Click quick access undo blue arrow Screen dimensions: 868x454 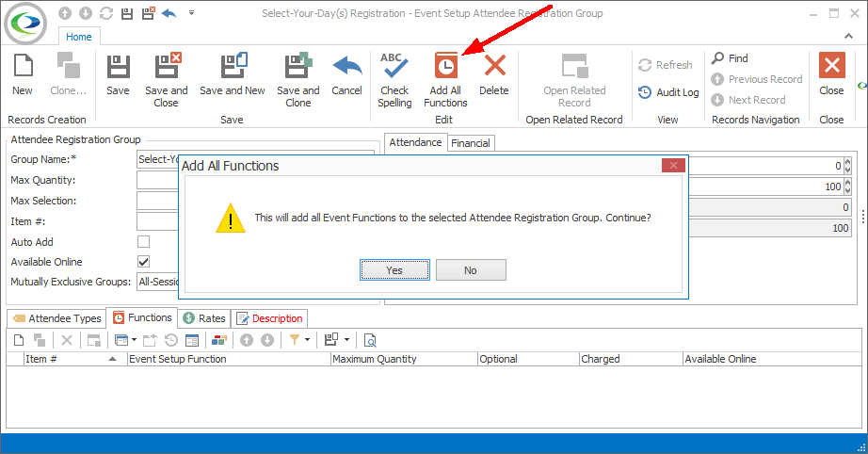[x=169, y=13]
